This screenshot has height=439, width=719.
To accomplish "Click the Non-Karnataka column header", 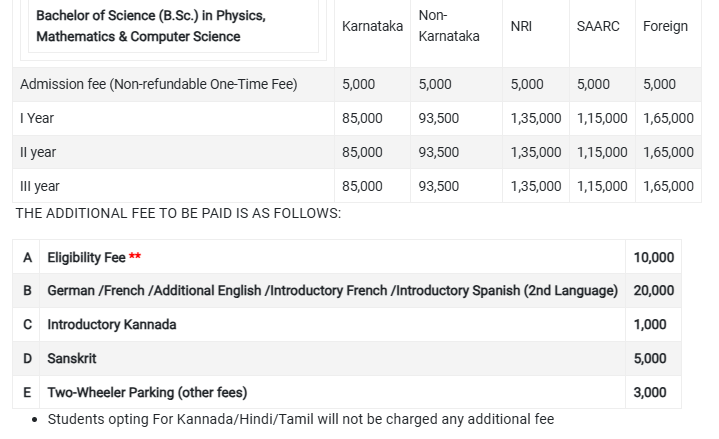I will click(x=448, y=26).
